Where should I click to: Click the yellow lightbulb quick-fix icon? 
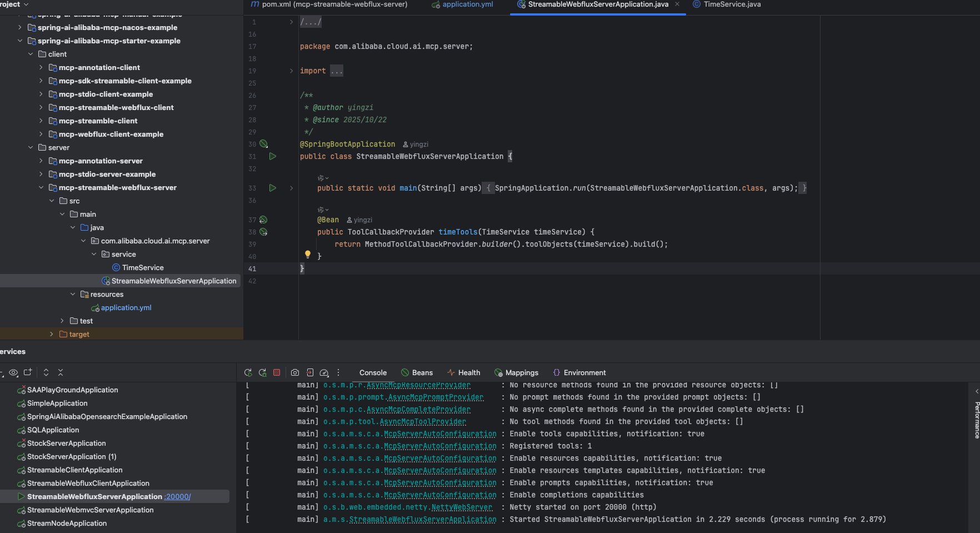(308, 254)
